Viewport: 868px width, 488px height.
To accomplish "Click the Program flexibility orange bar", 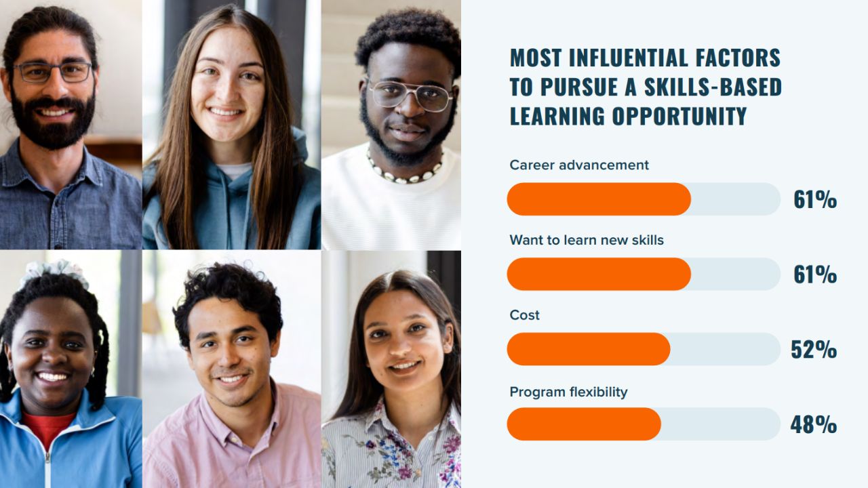I will point(584,424).
